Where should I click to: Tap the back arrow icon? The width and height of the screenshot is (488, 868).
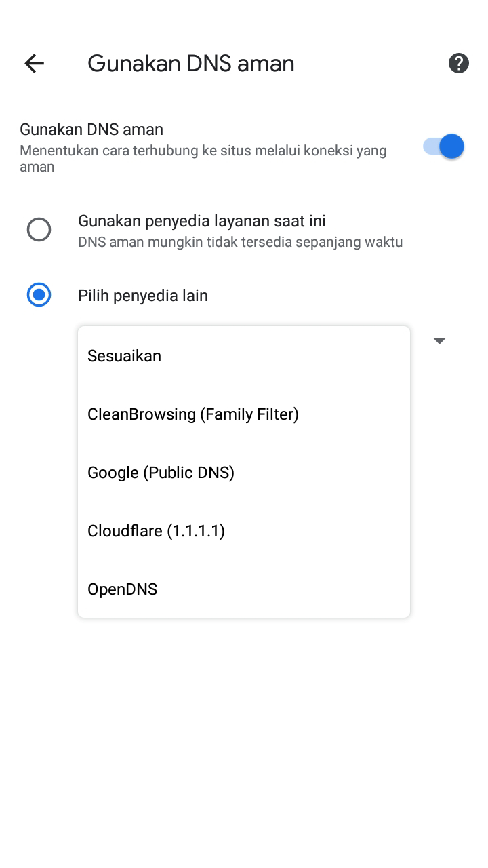[x=34, y=64]
